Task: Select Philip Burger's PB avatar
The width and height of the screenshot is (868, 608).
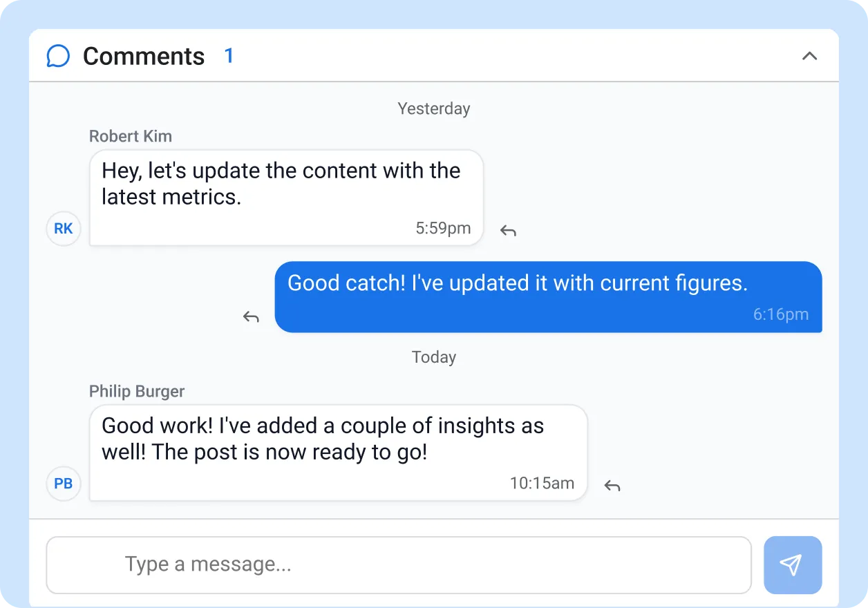Action: click(x=63, y=484)
